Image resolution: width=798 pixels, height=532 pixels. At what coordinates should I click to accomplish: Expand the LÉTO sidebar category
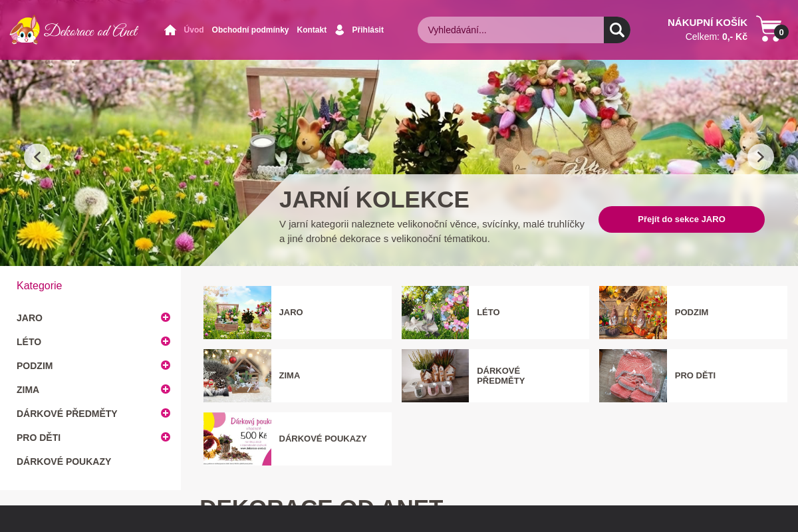pyautogui.click(x=166, y=341)
